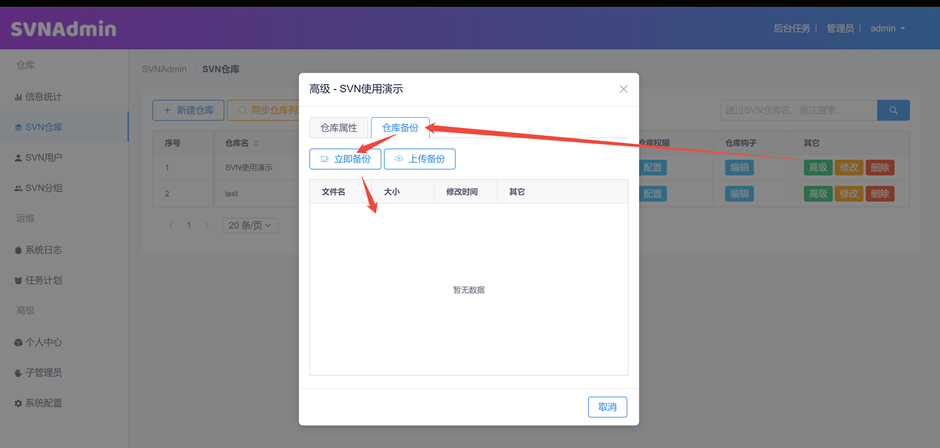Click 删除 for the test row
Image resolution: width=940 pixels, height=448 pixels.
click(x=880, y=194)
